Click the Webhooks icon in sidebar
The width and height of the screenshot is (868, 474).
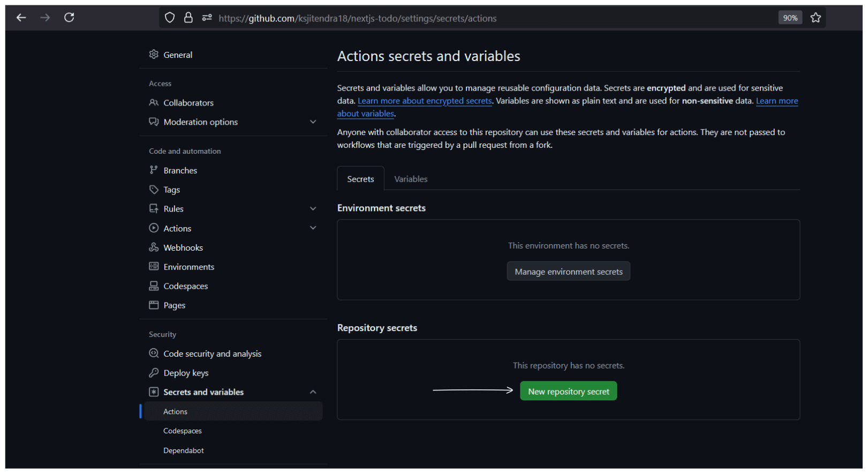click(x=154, y=247)
